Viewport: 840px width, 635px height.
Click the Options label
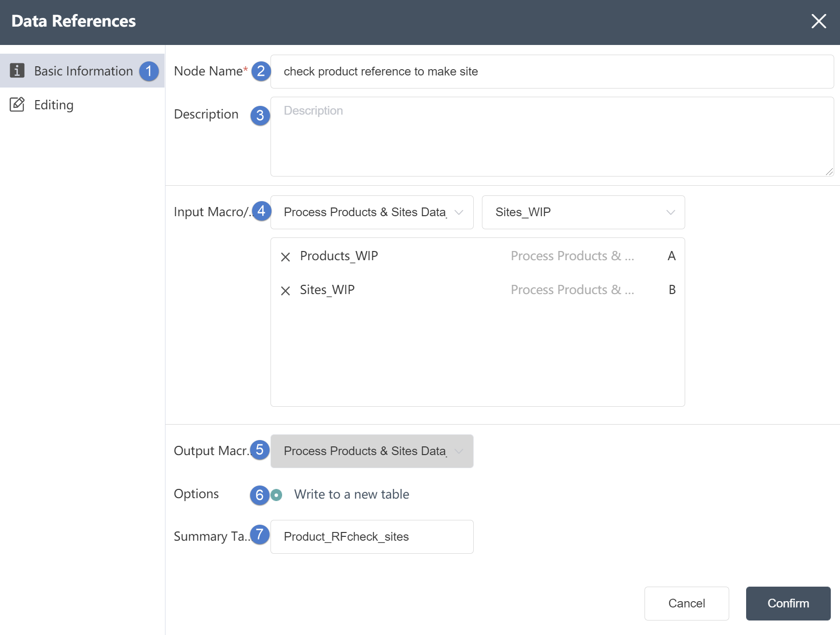pos(196,494)
